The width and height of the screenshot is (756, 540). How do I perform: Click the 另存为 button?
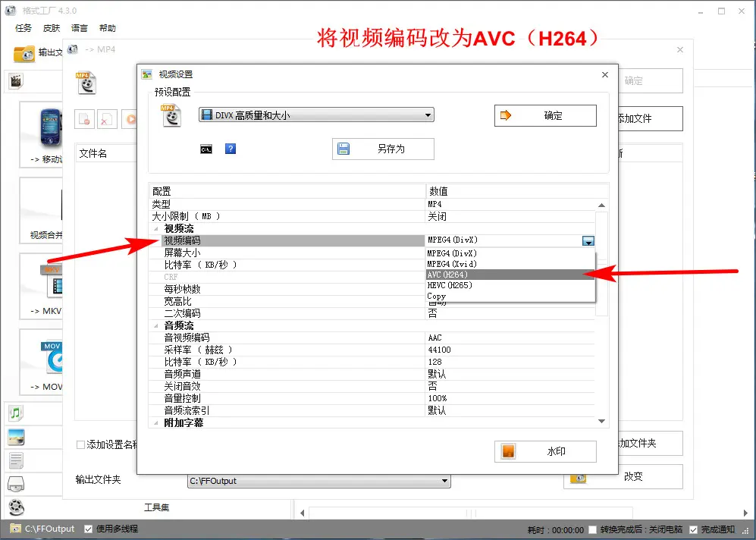click(x=383, y=149)
